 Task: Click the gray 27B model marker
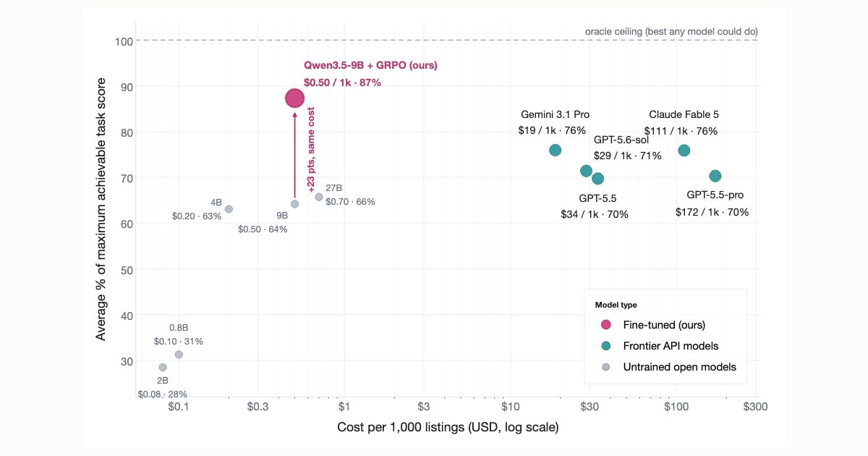tap(319, 197)
